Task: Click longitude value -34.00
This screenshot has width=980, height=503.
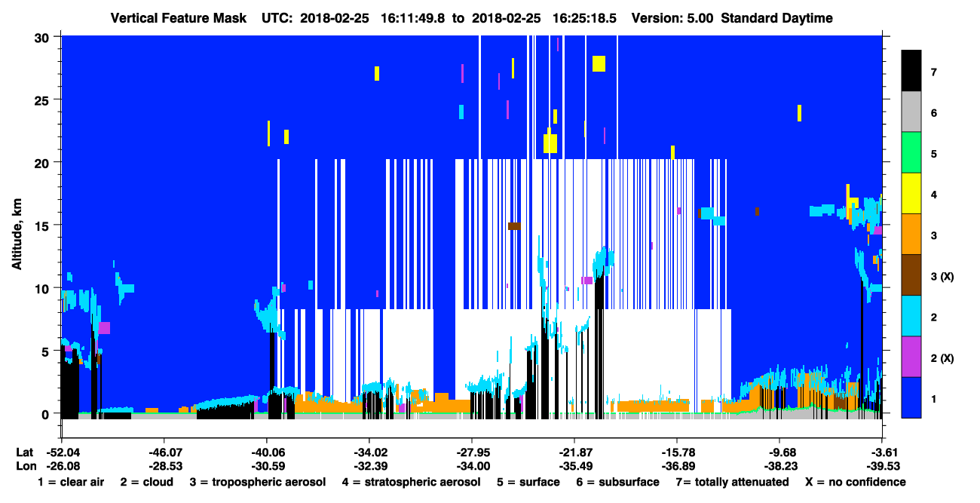Action: click(472, 466)
